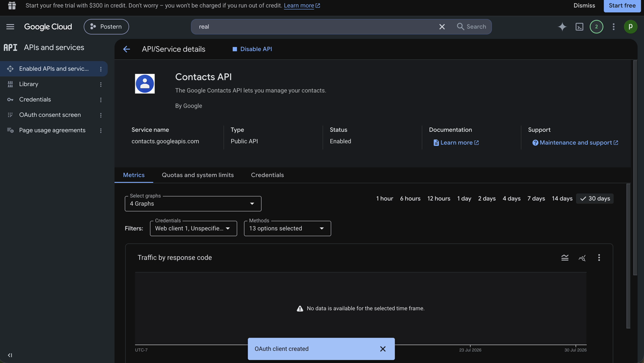Clear the search field with the X icon
644x363 pixels.
(x=442, y=27)
